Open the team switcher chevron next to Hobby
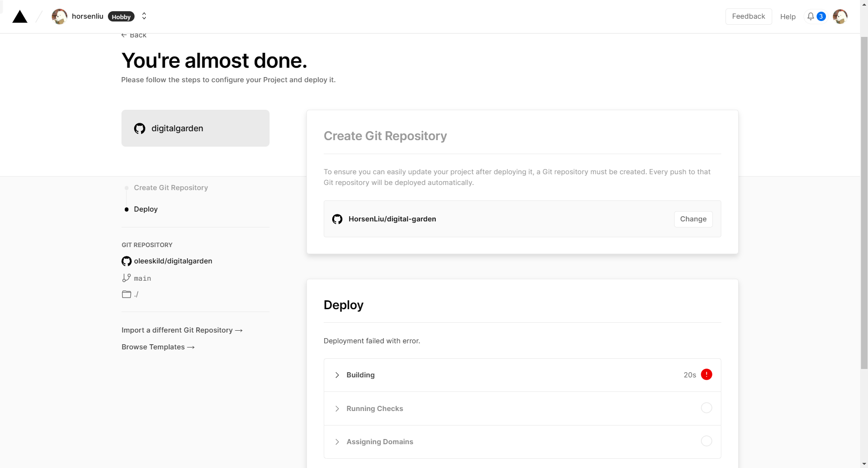Image resolution: width=868 pixels, height=468 pixels. click(144, 16)
